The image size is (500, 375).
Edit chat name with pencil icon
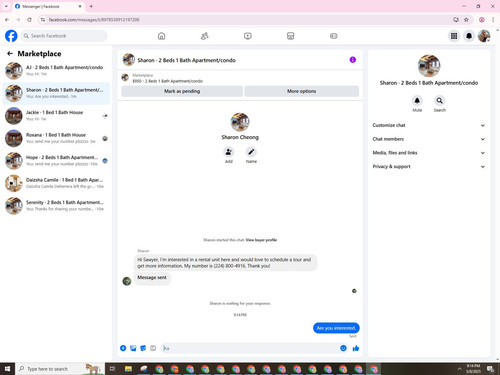[251, 152]
